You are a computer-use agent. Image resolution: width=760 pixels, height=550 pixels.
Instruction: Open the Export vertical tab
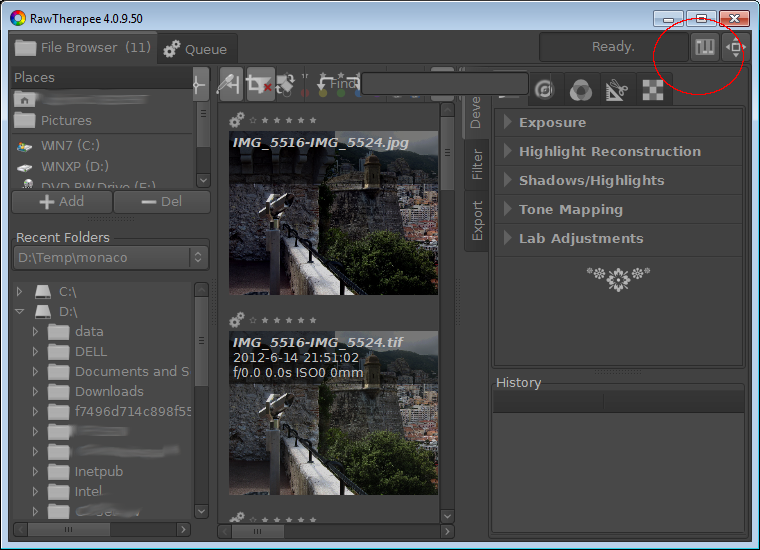pyautogui.click(x=476, y=221)
